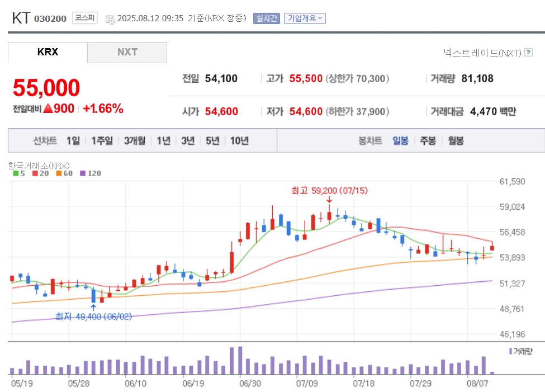Click the 최고 59,200 high marker arrow
Viewport: 545px width, 392px height.
click(x=329, y=200)
